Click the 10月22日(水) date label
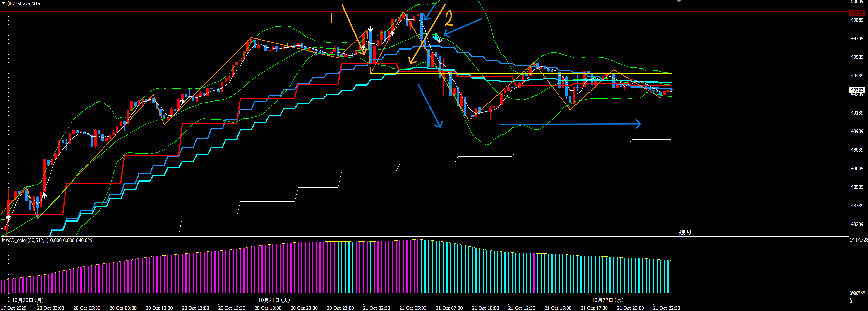 [x=608, y=300]
